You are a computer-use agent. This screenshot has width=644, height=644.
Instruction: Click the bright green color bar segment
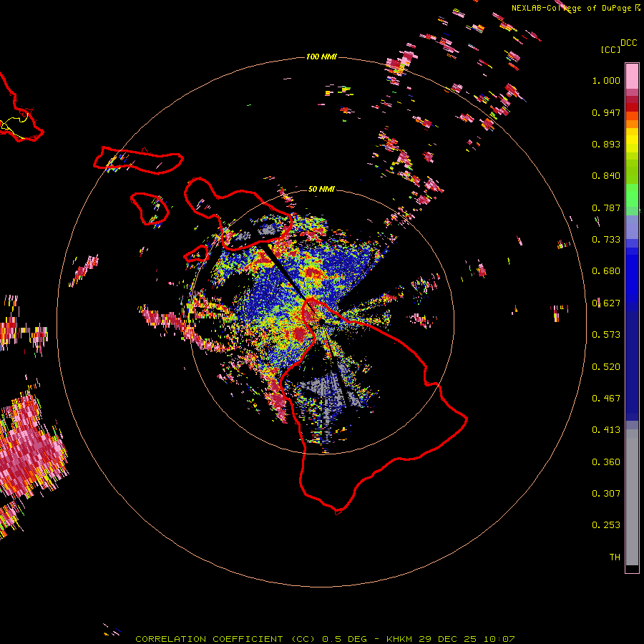(632, 195)
